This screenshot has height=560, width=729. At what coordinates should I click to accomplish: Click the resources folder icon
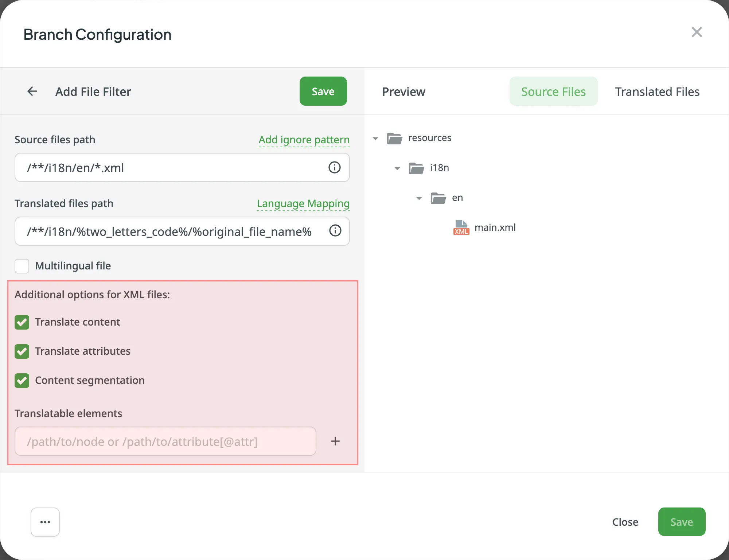[394, 138]
